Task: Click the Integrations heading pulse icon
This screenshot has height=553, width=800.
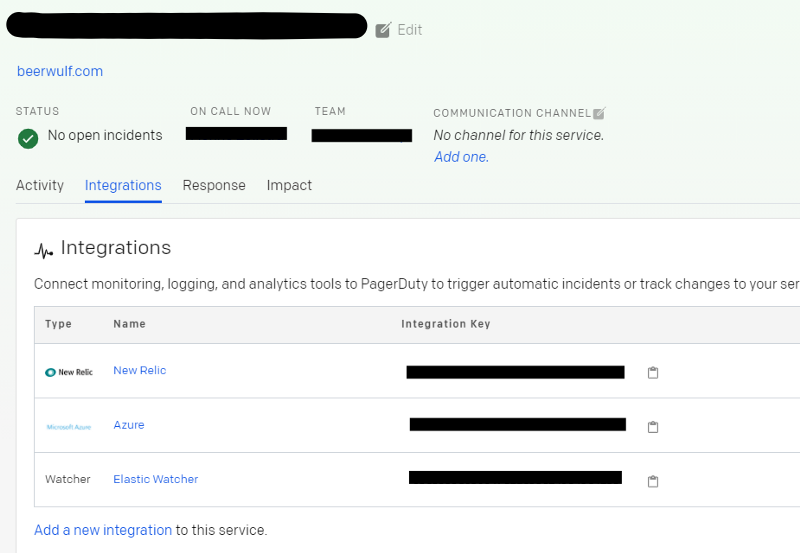Action: pos(44,251)
